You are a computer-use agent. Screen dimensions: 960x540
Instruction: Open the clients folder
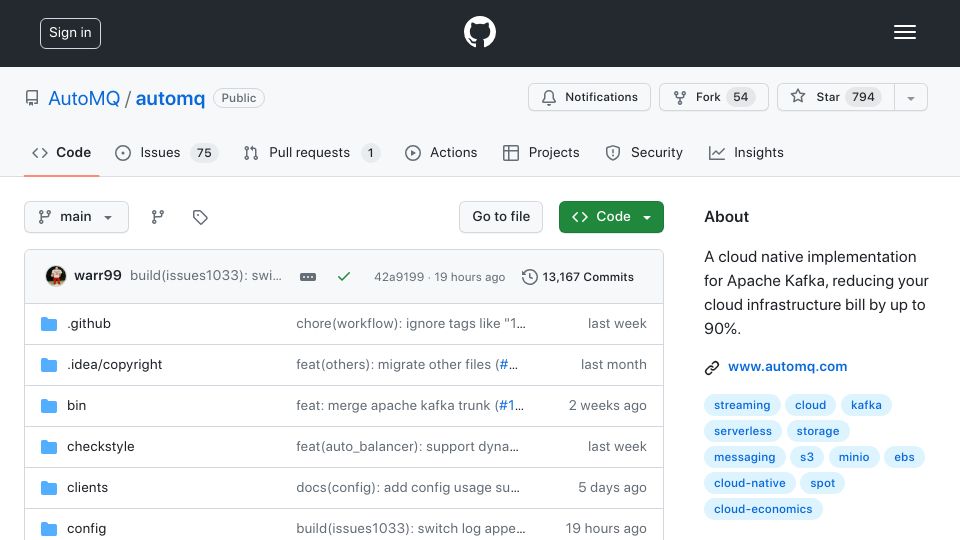[88, 487]
